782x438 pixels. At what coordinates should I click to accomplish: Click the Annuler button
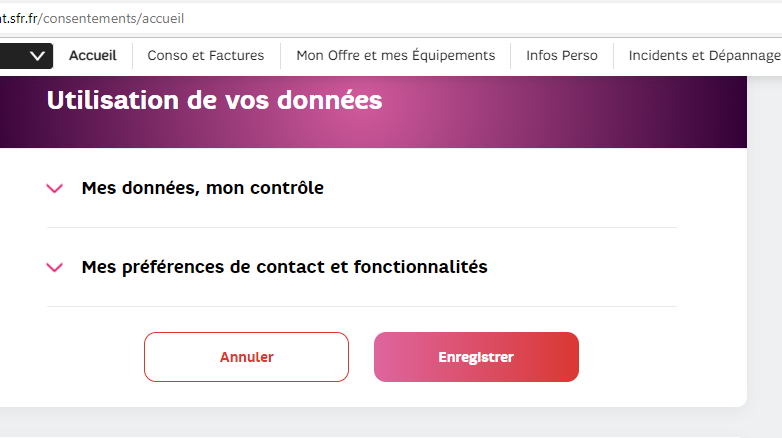246,357
